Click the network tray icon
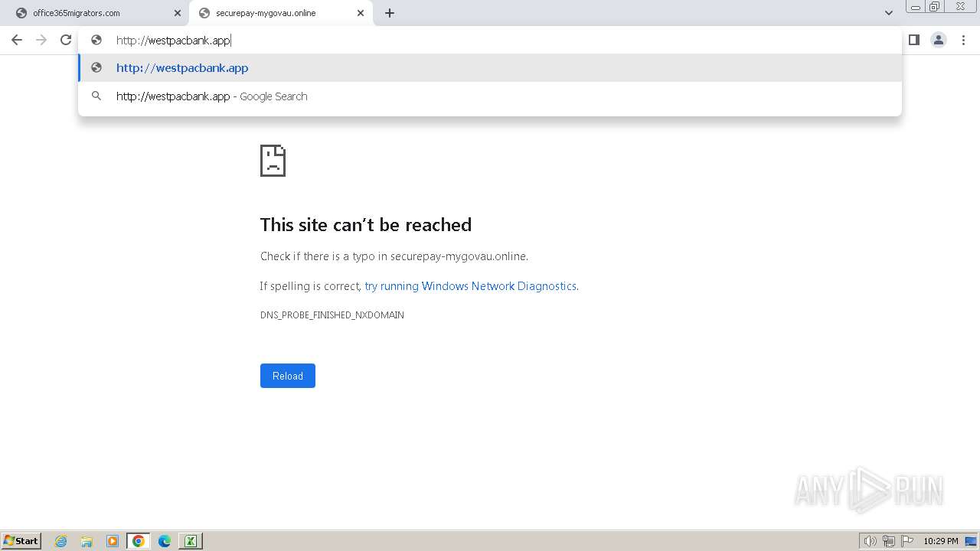The image size is (980, 551). pyautogui.click(x=889, y=541)
